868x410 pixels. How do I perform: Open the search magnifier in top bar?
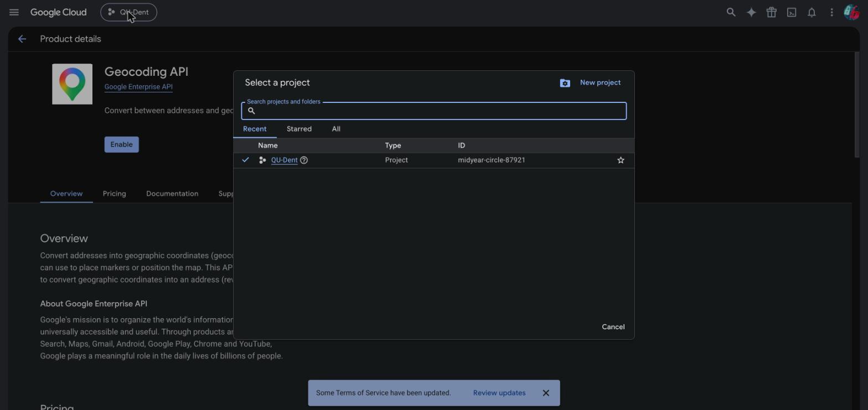731,12
